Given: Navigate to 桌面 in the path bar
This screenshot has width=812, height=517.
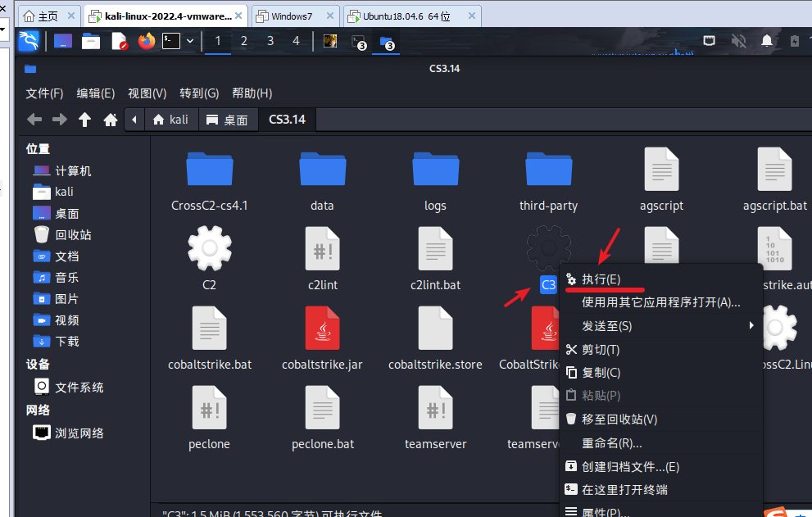Looking at the screenshot, I should point(228,120).
